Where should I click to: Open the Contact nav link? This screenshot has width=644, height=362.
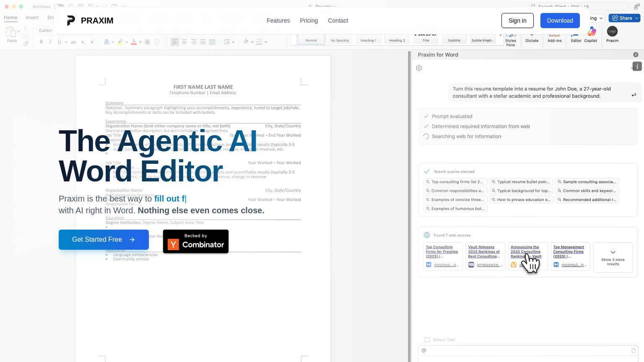pos(338,21)
